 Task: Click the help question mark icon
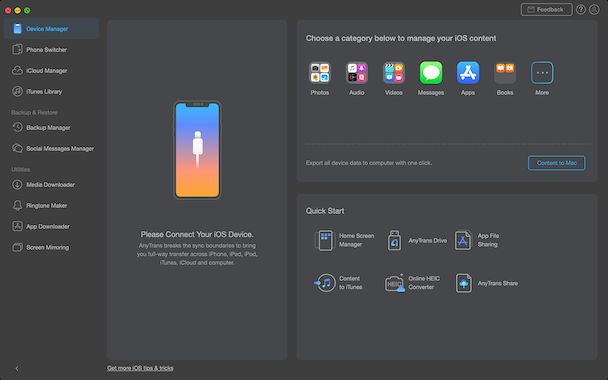pyautogui.click(x=580, y=9)
